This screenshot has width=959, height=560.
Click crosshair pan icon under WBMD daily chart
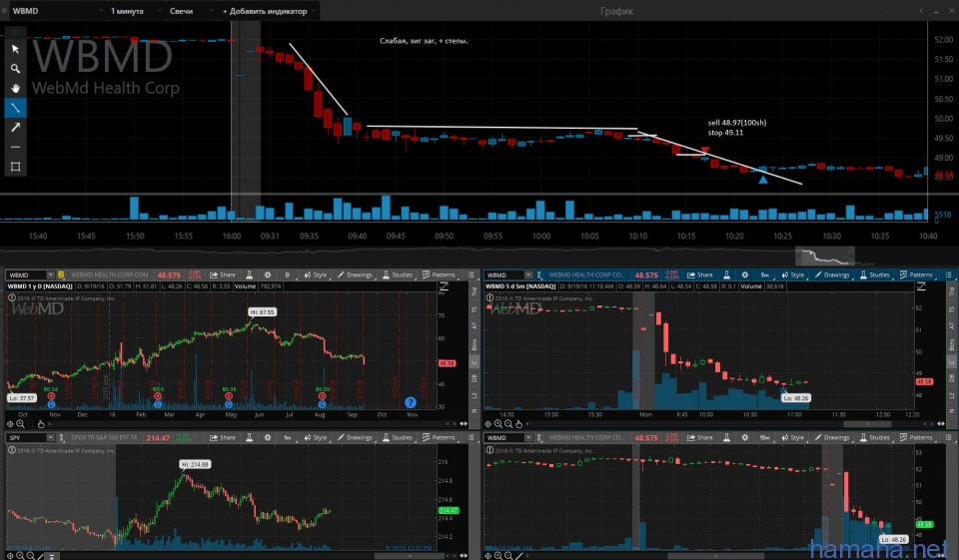click(x=10, y=423)
